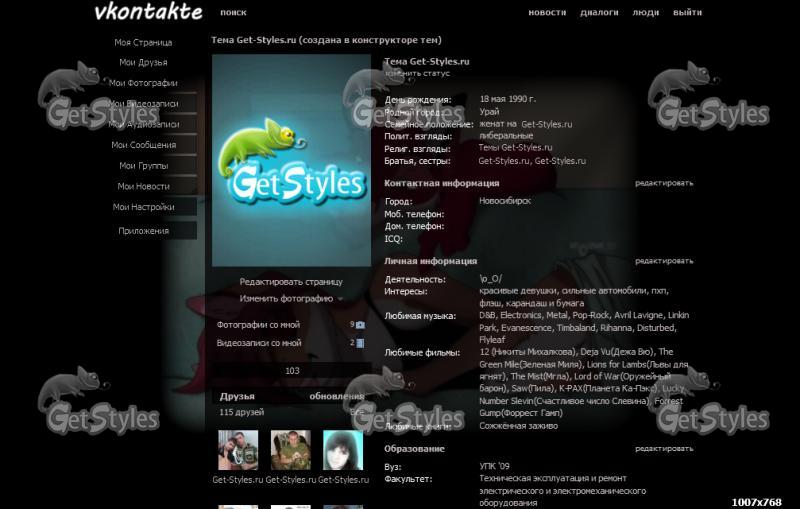Viewport: 800px width, 509px height.
Task: Log out via 'выйти' link
Action: tap(687, 13)
